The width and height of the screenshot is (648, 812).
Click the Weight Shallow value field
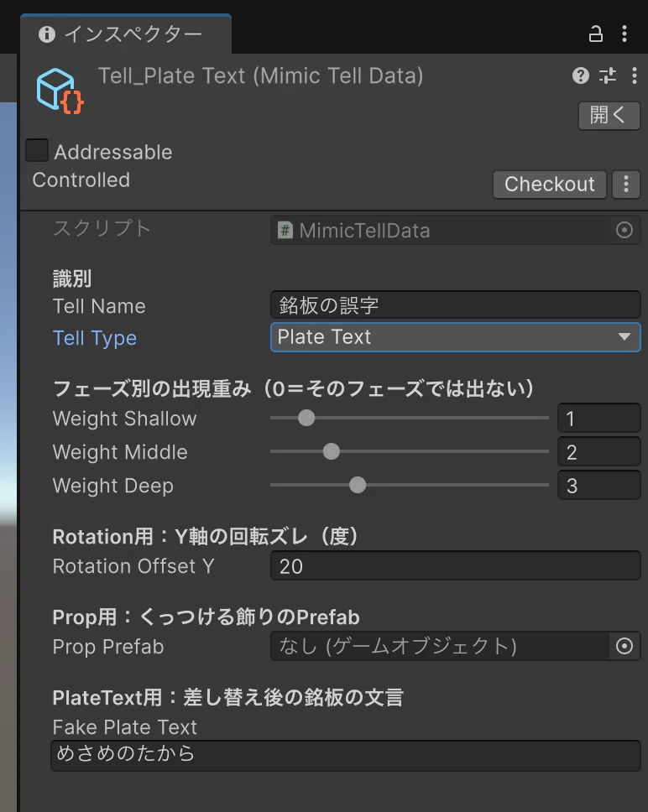(x=598, y=418)
